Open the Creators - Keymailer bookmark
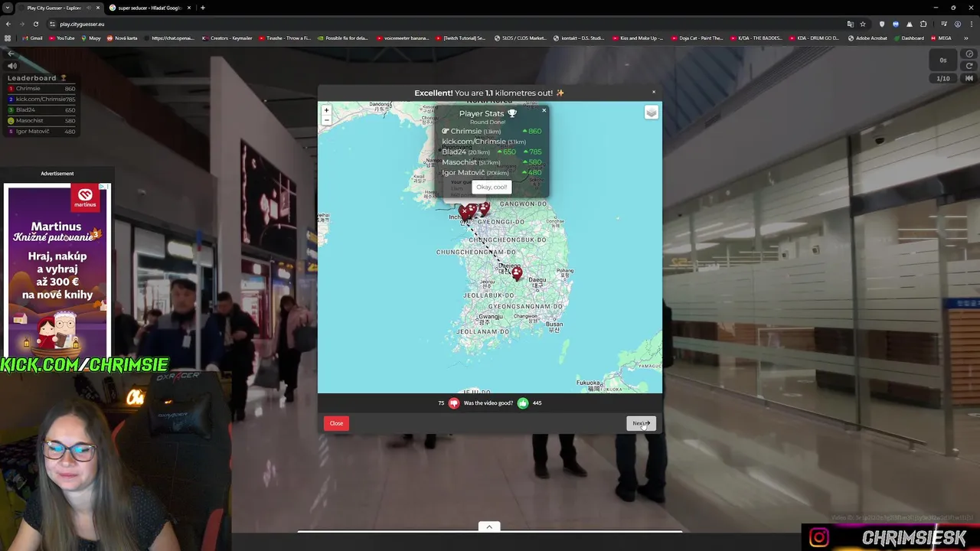Image resolution: width=980 pixels, height=551 pixels. pyautogui.click(x=226, y=37)
